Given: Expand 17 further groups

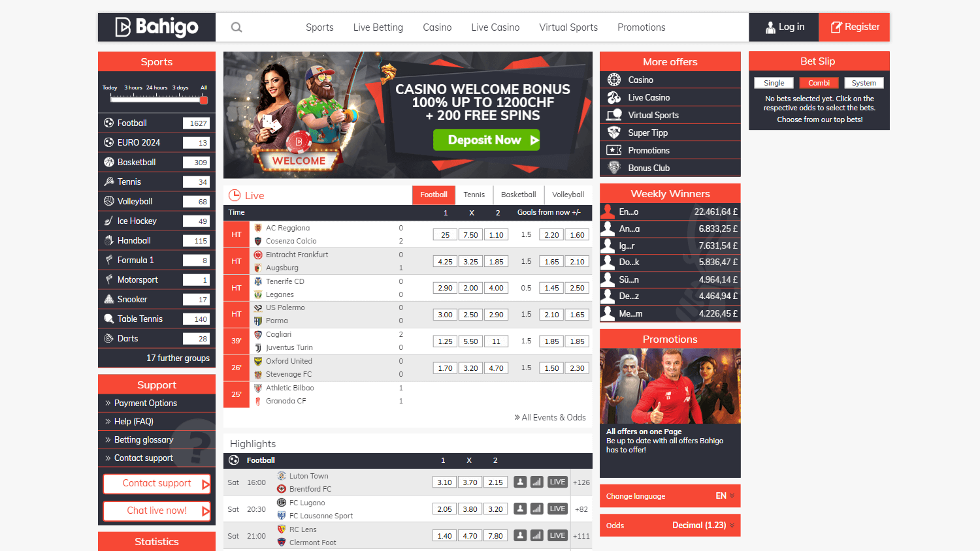Looking at the screenshot, I should point(178,358).
